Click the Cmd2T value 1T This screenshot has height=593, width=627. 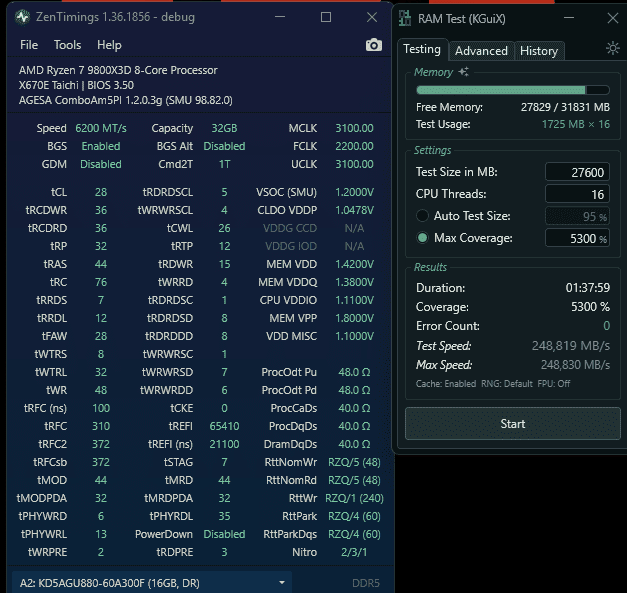(224, 164)
